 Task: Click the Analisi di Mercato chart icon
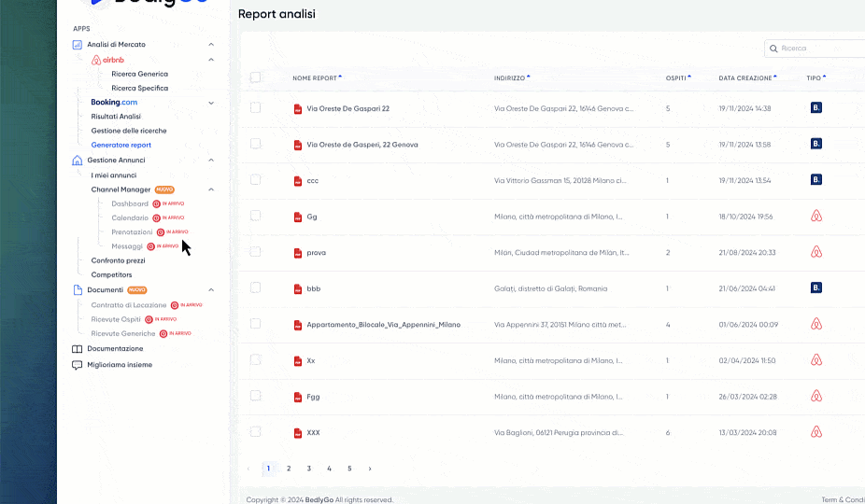(x=78, y=45)
